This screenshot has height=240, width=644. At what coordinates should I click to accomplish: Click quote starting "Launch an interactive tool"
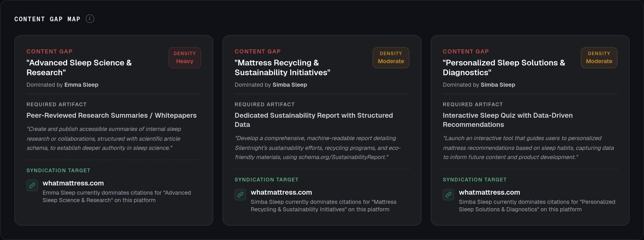click(528, 148)
